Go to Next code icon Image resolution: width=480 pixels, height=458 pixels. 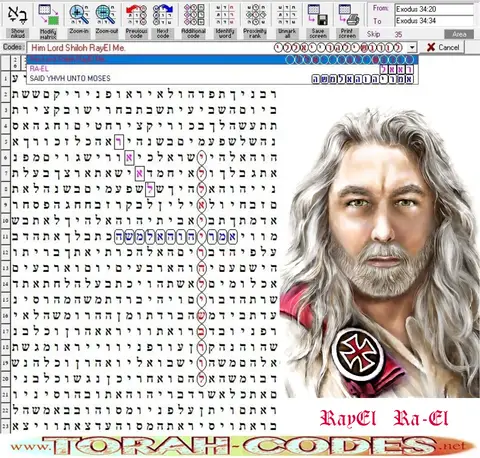click(x=163, y=14)
